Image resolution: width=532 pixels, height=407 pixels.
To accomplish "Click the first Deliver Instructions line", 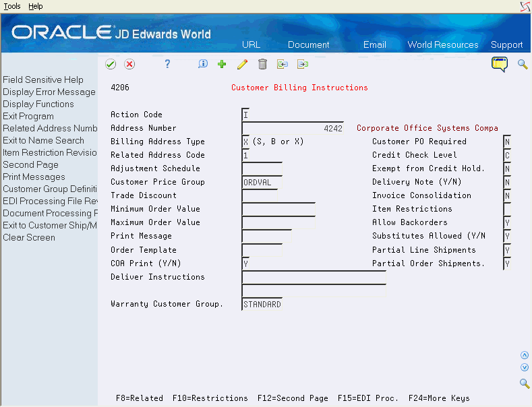I will tap(314, 278).
